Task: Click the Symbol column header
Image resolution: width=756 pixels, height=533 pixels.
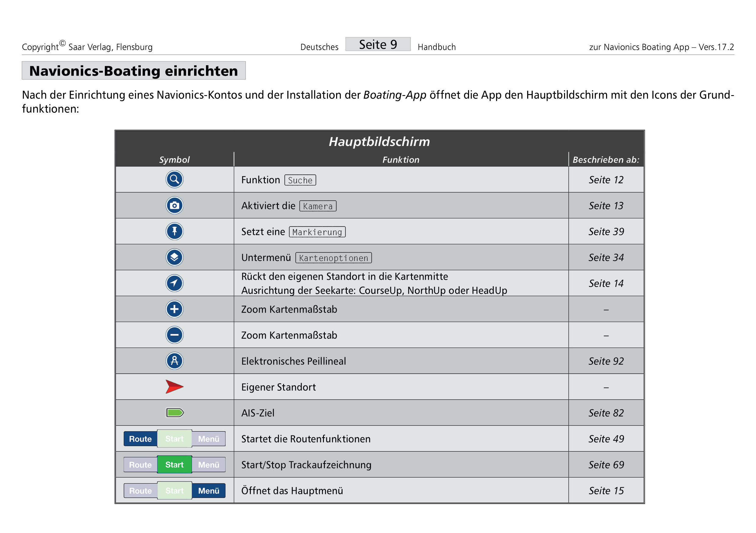Action: [174, 160]
